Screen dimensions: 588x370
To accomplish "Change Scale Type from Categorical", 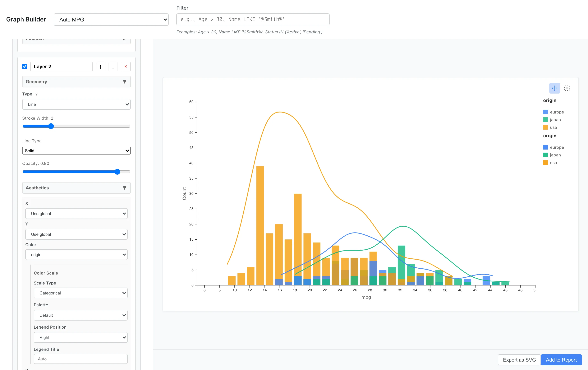I will [x=80, y=293].
